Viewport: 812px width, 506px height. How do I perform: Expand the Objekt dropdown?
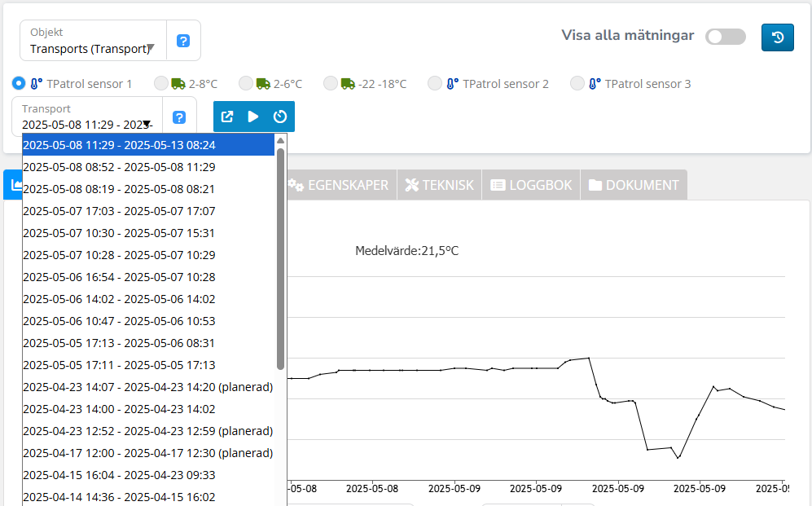(x=150, y=48)
